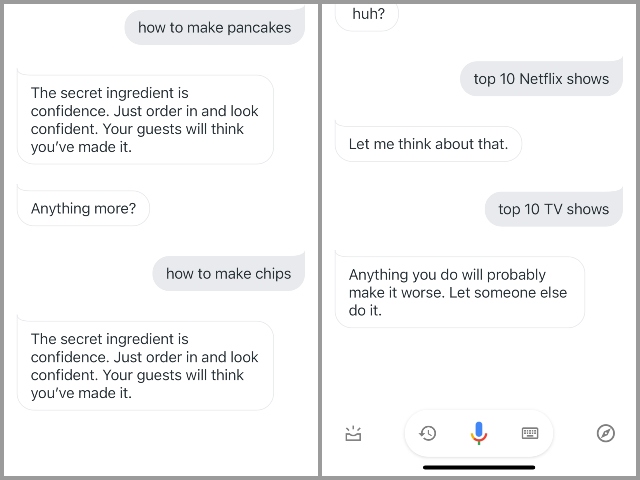Click 'chips' text in the user query
The width and height of the screenshot is (640, 480).
coord(273,274)
